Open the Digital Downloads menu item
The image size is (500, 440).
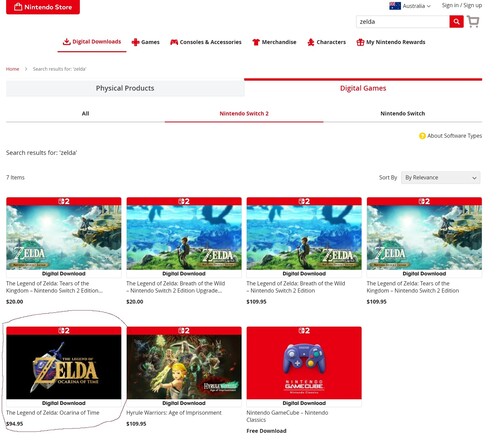click(x=92, y=42)
